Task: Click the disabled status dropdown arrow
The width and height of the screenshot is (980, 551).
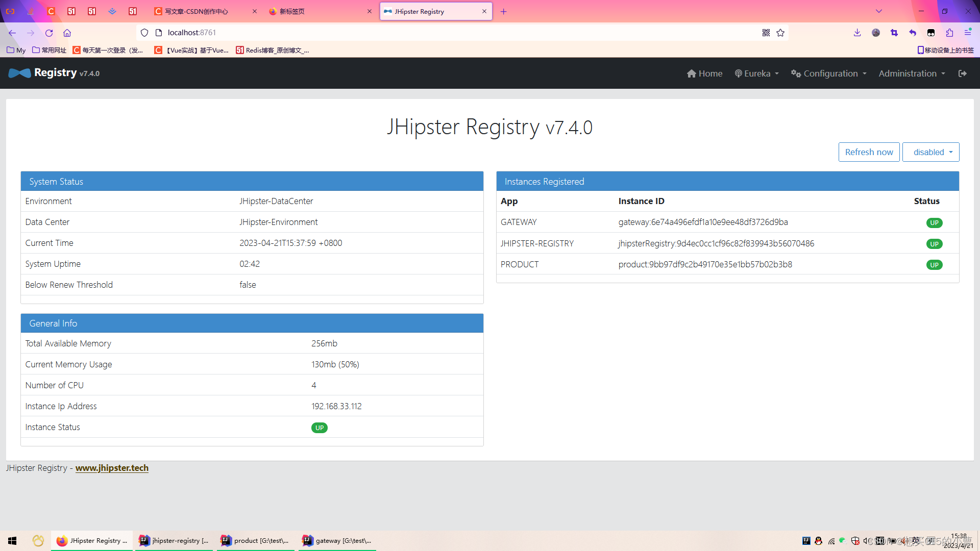Action: coord(950,152)
